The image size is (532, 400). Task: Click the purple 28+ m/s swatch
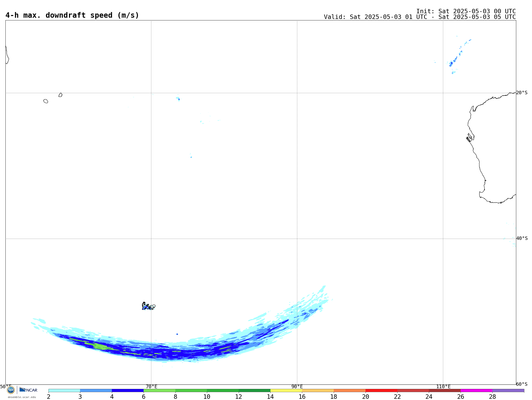tap(508, 391)
